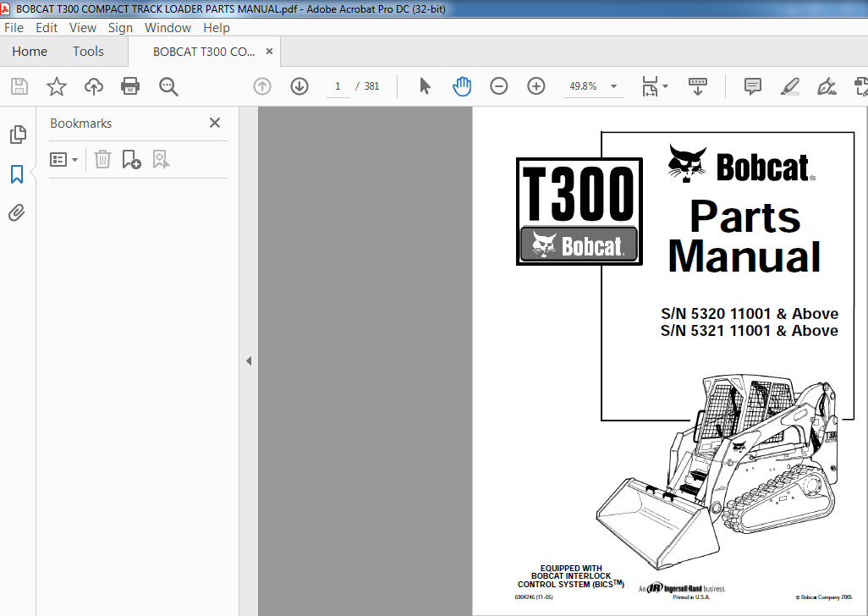Select the BOBCAT T300 document tab
Image resolution: width=868 pixels, height=616 pixels.
[x=204, y=52]
